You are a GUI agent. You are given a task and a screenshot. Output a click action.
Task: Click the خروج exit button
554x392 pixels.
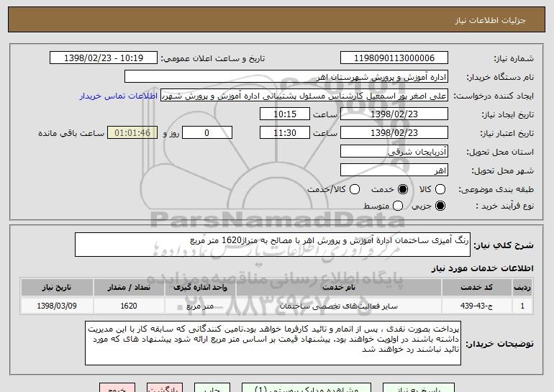(117, 388)
